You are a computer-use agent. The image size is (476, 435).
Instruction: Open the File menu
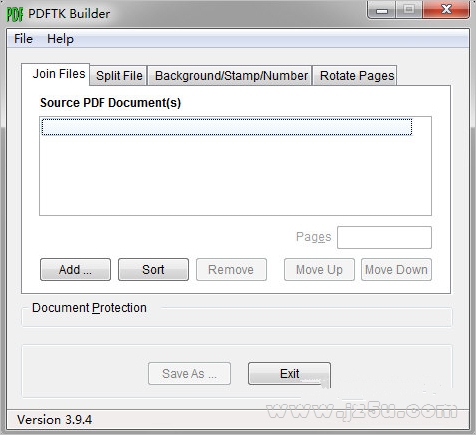tap(23, 39)
